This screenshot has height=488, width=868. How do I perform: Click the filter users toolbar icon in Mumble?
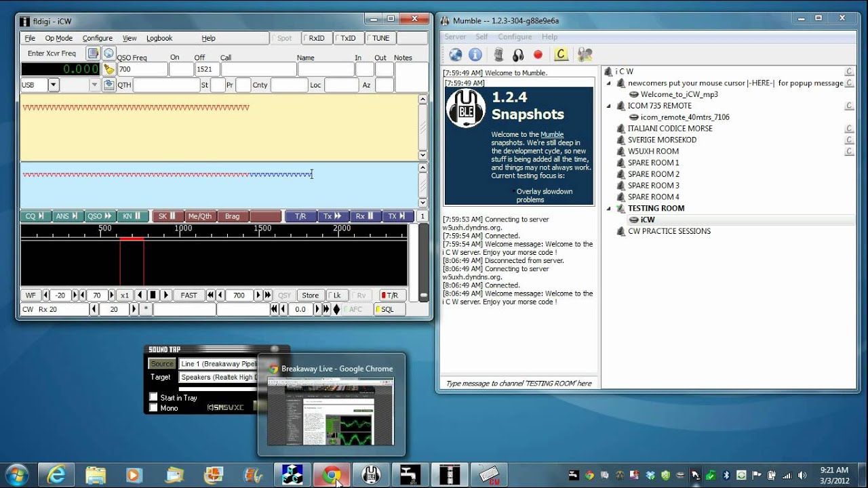tap(585, 54)
